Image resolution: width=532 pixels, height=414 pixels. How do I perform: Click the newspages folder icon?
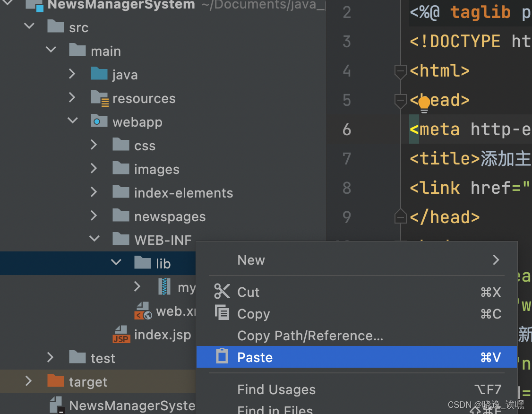(121, 215)
